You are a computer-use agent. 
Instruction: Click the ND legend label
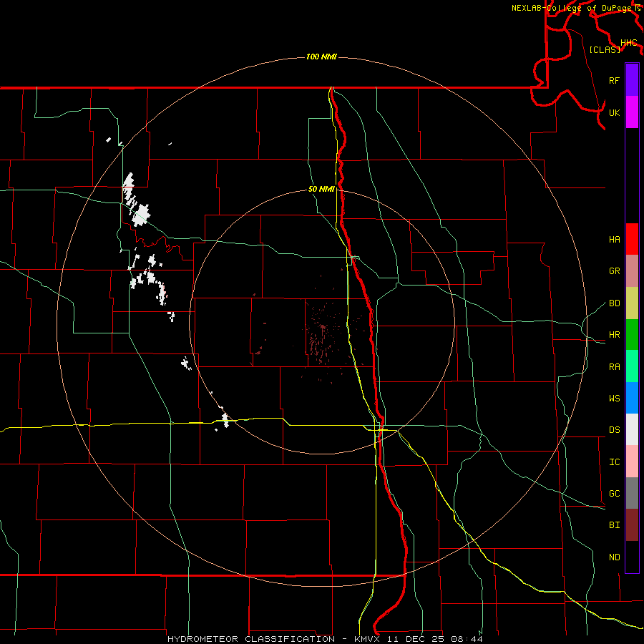coord(614,557)
